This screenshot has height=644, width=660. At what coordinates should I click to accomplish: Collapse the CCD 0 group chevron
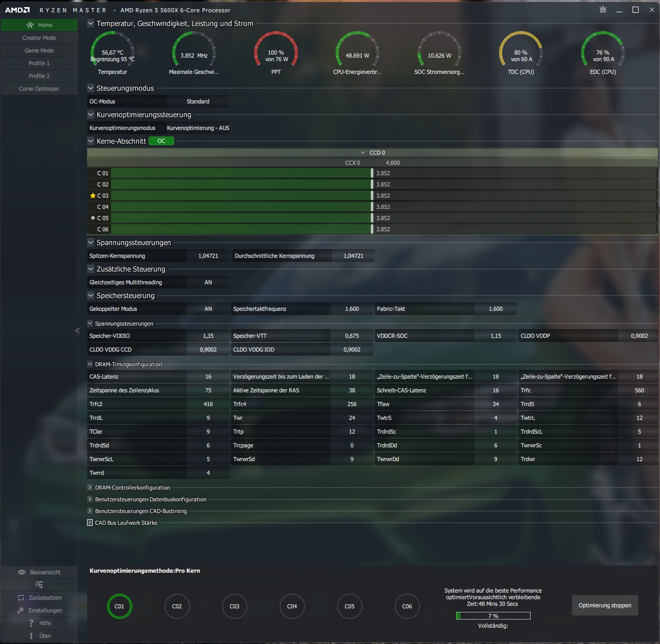click(x=363, y=153)
